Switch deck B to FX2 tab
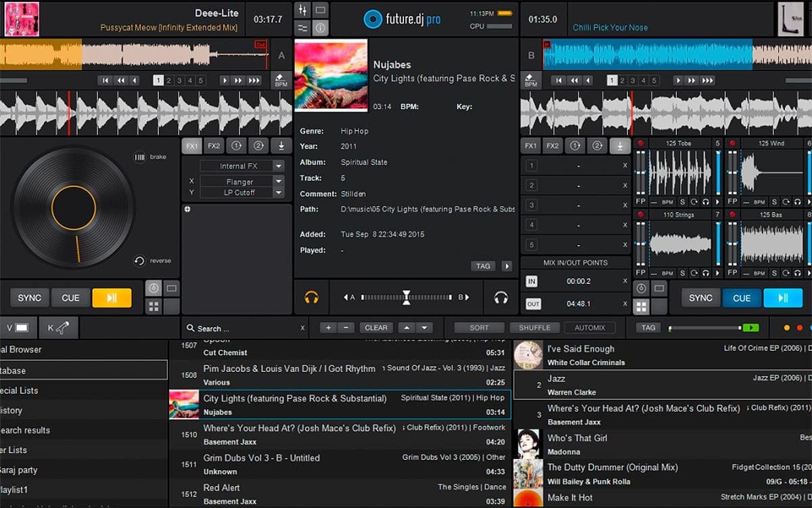 coord(552,146)
